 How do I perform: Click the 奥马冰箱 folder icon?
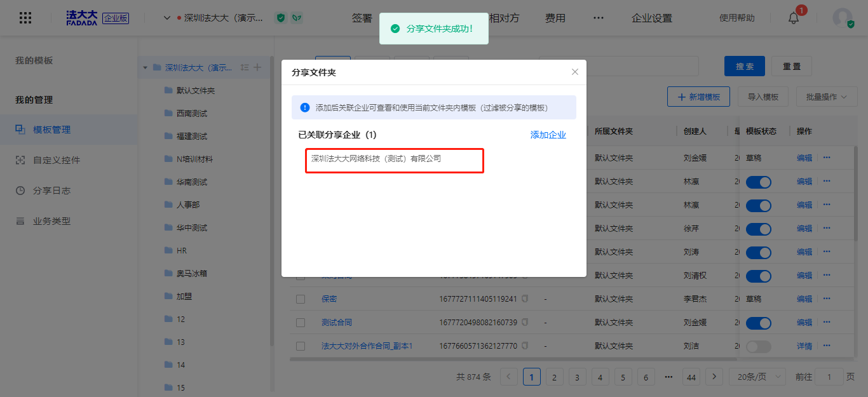[168, 273]
